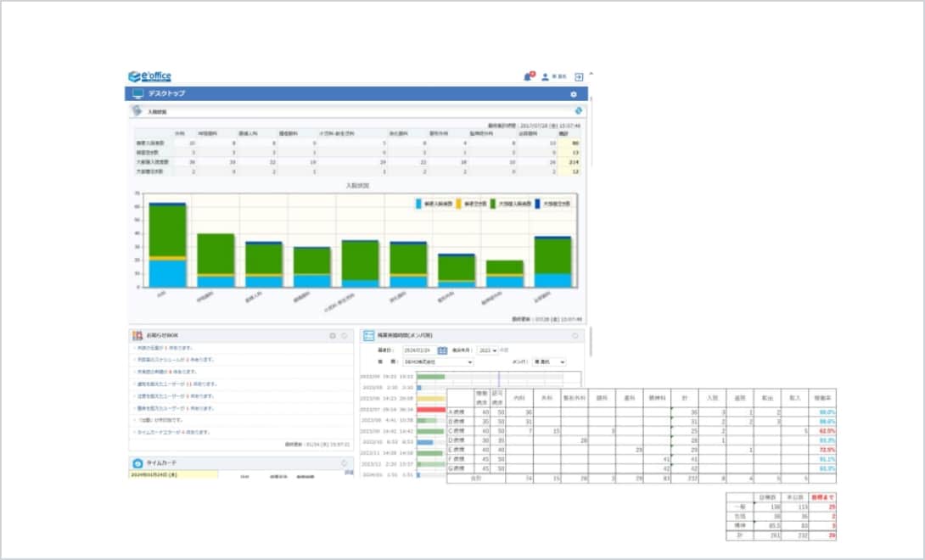925x560 pixels.
Task: Click the square settings icon in お知らせBOX header
Action: pos(332,336)
